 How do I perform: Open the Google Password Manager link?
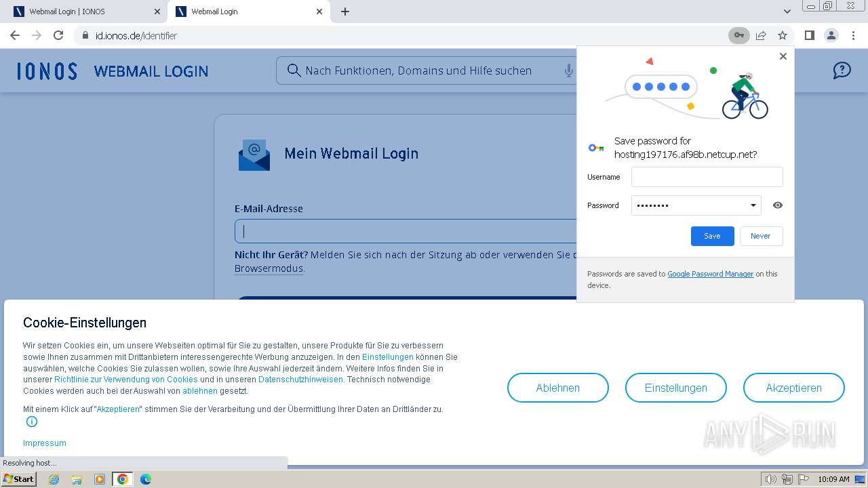[x=710, y=274]
